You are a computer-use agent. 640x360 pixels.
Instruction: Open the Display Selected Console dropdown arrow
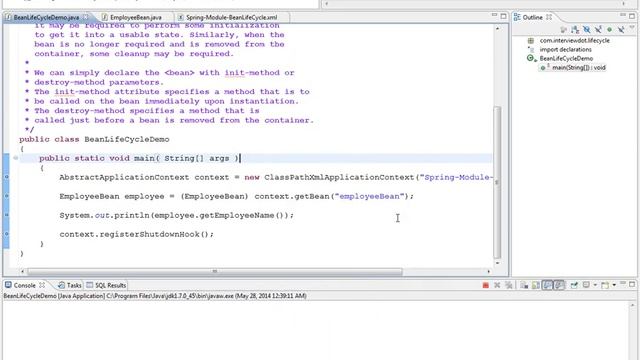tap(595, 285)
